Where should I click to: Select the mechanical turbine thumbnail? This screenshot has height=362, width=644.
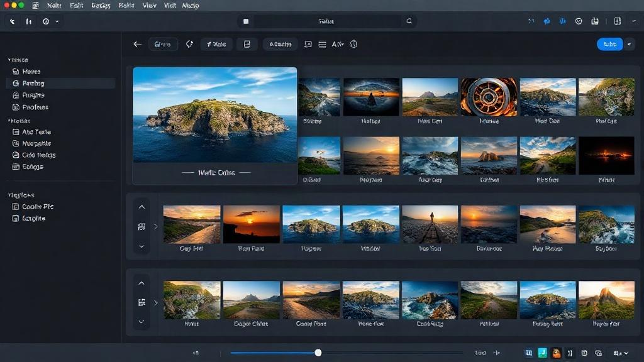[489, 97]
